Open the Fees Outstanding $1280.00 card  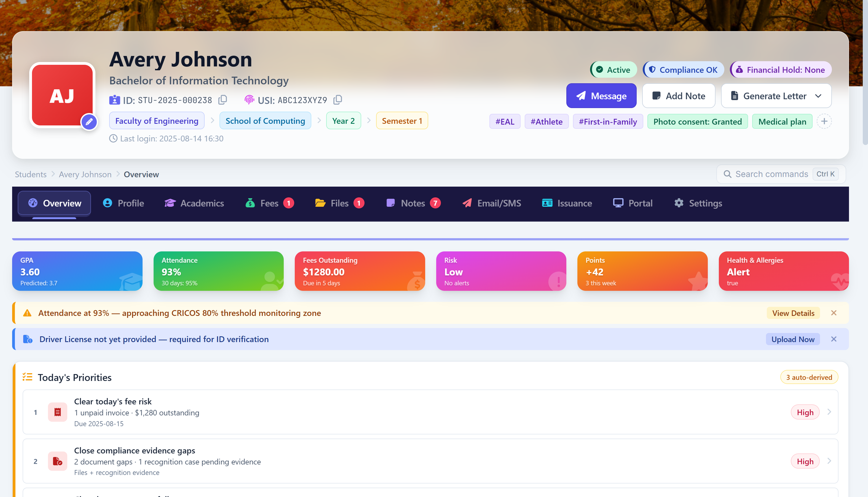click(360, 271)
